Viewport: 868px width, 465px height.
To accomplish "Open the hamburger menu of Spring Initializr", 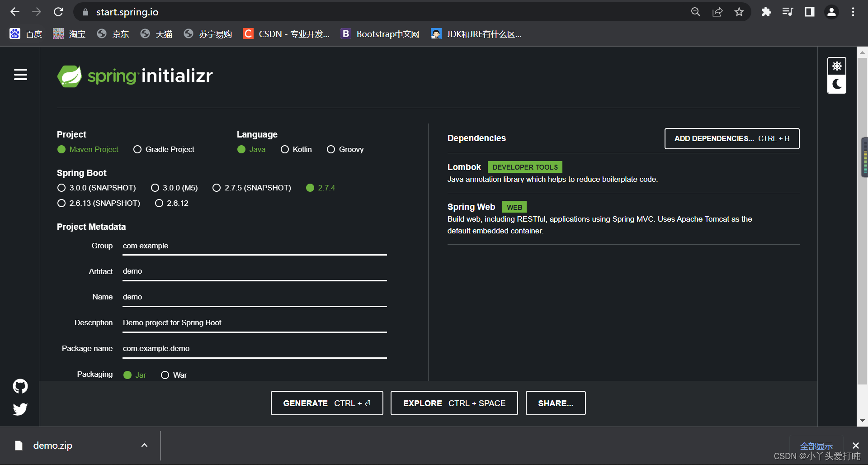I will point(20,75).
